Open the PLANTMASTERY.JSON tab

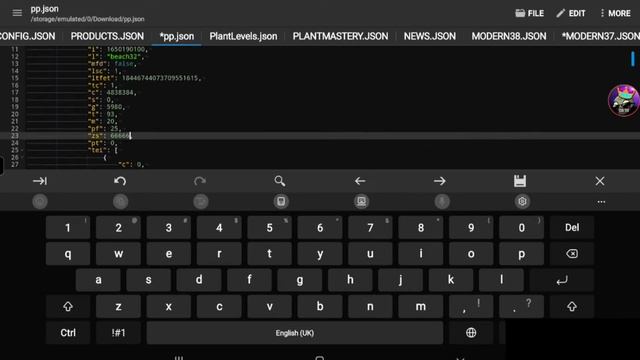(x=340, y=36)
